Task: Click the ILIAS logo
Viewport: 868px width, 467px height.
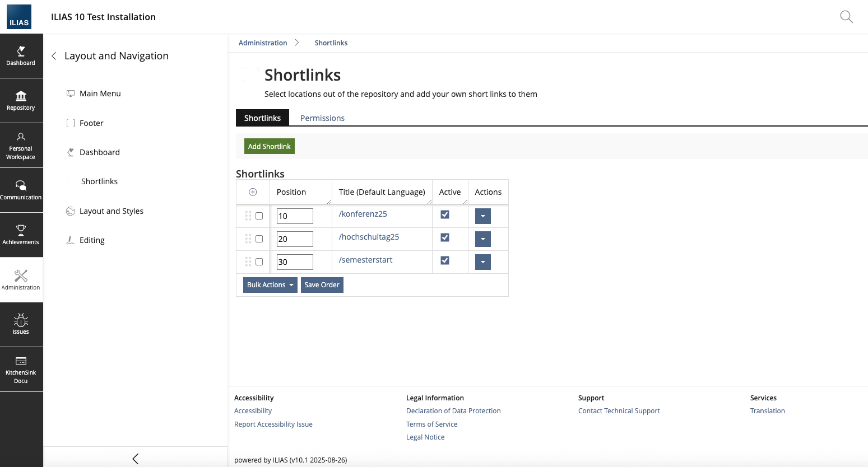Action: 19,17
